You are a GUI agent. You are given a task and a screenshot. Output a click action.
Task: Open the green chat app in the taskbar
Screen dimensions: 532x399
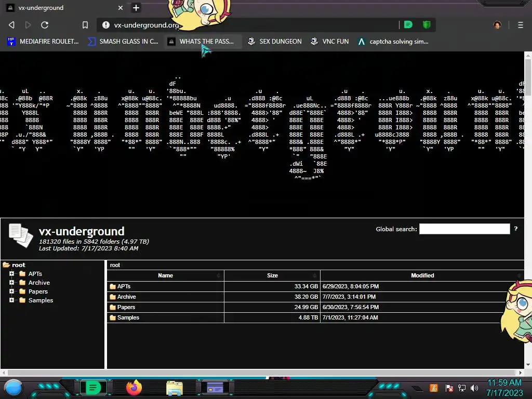(93, 388)
